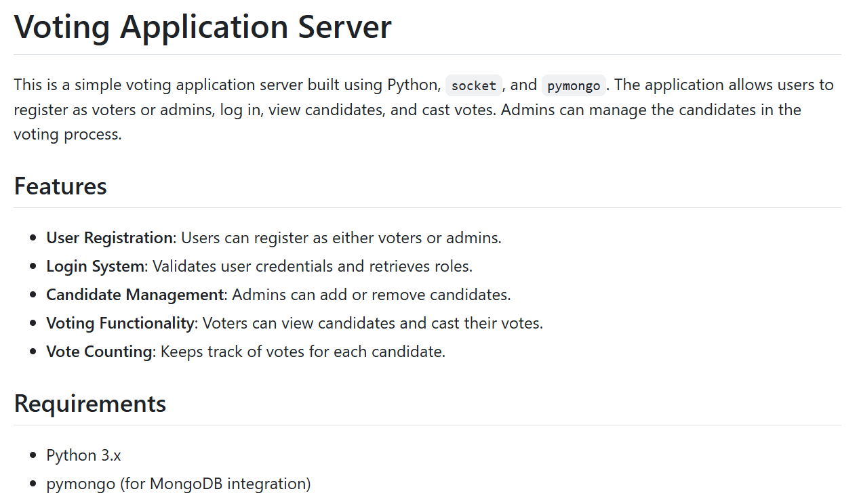Click the bold 'Vote Counting' bullet text
859x504 pixels.
[x=99, y=352]
